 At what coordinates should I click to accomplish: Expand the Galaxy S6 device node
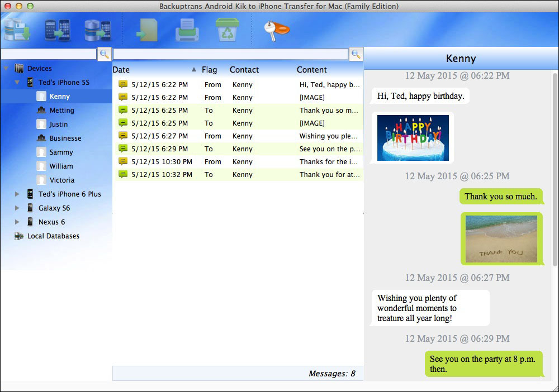coord(17,208)
